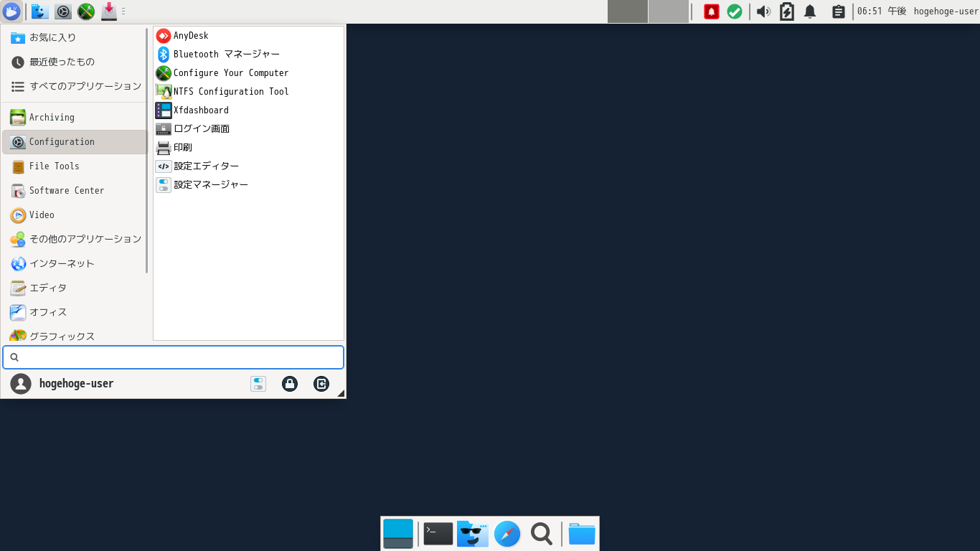The height and width of the screenshot is (551, 980).
Task: Open the file manager launcher in the top panel
Action: tap(40, 11)
